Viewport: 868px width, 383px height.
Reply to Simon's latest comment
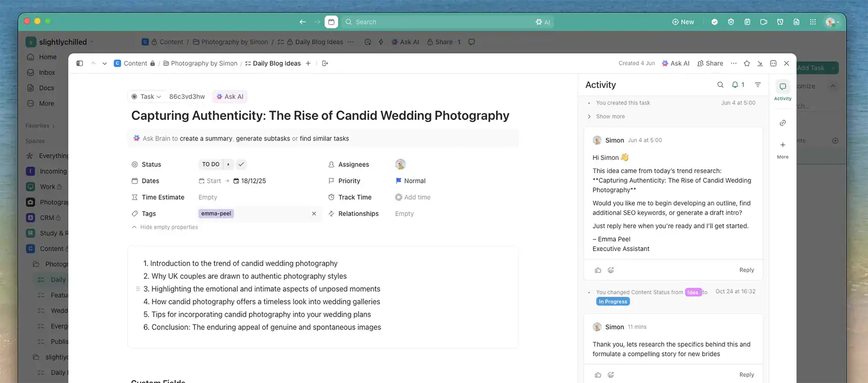click(x=746, y=375)
